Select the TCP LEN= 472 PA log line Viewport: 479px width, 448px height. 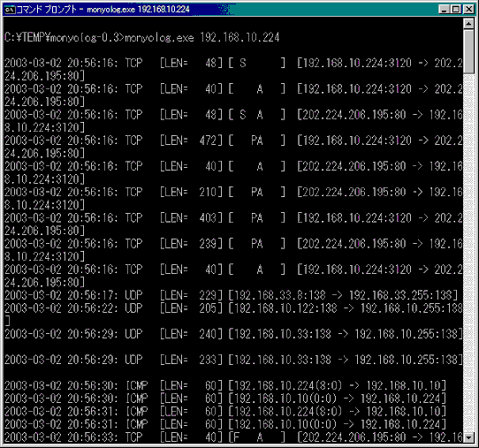click(x=233, y=147)
